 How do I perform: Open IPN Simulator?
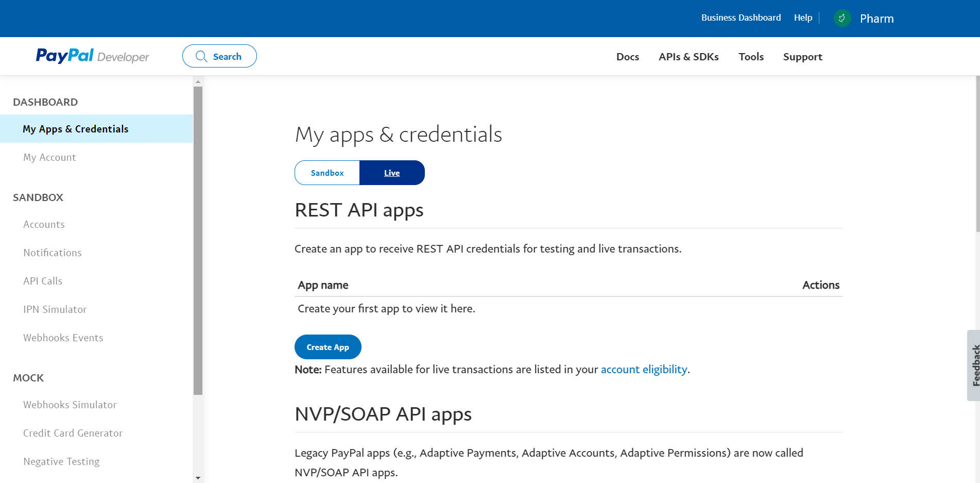[x=55, y=309]
